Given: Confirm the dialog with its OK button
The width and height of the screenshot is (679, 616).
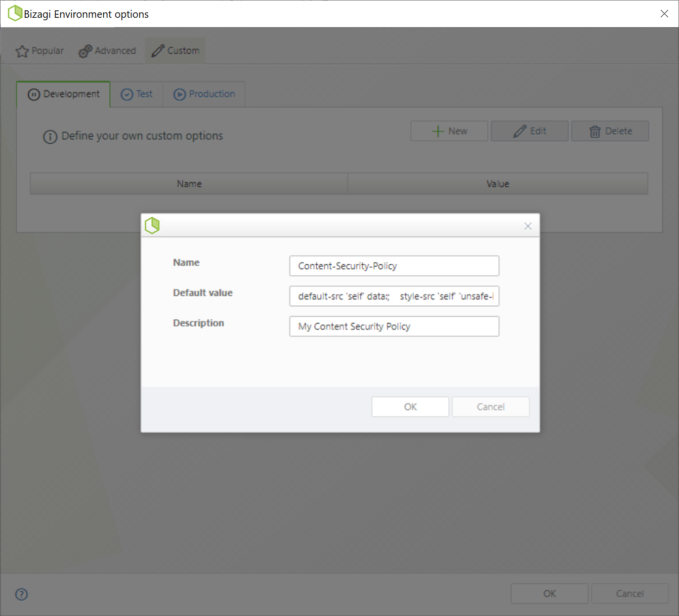Looking at the screenshot, I should click(x=410, y=407).
